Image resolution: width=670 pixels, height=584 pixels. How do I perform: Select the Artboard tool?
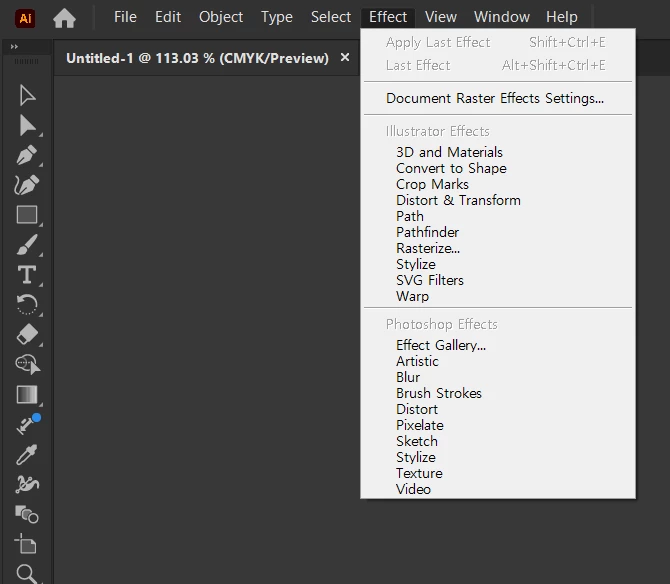coord(26,543)
